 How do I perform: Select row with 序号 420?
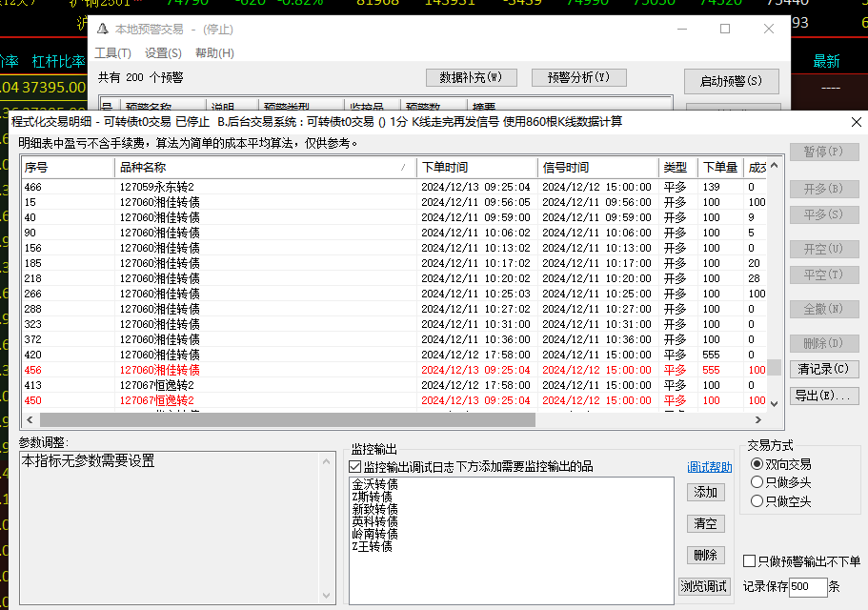394,355
